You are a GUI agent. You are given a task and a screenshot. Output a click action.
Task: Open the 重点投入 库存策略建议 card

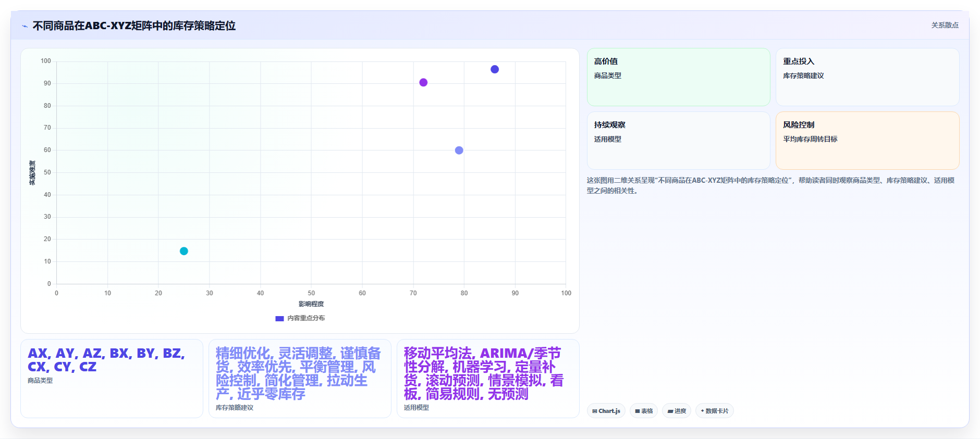coord(867,77)
